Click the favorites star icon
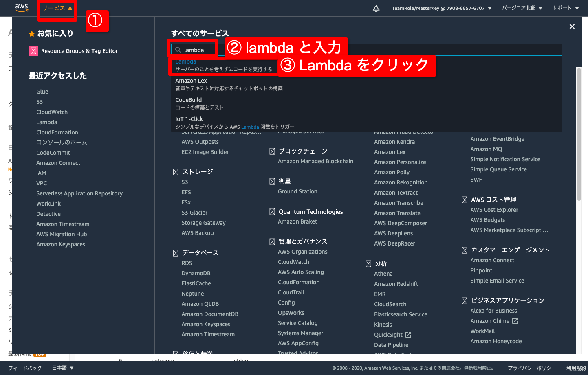 click(x=32, y=34)
